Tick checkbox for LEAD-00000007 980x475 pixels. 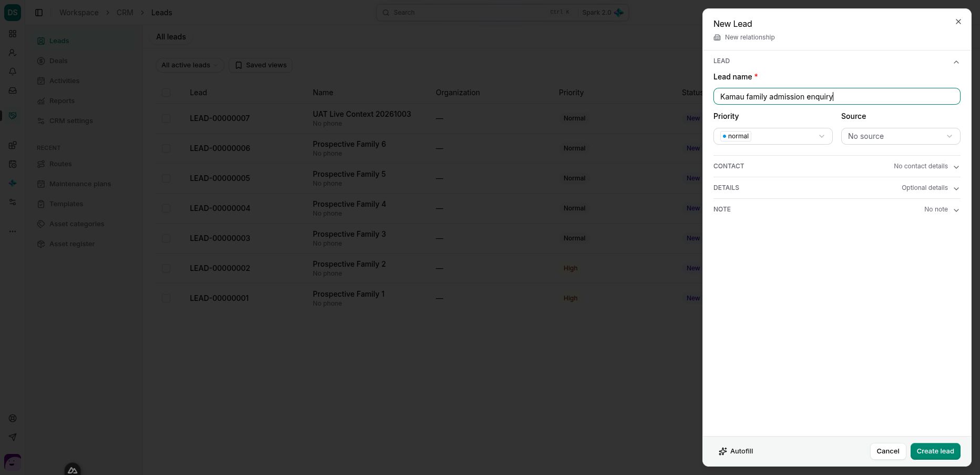pyautogui.click(x=166, y=118)
